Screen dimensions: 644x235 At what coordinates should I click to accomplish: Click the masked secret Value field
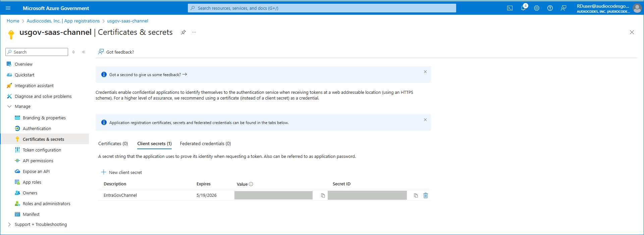[x=273, y=195]
